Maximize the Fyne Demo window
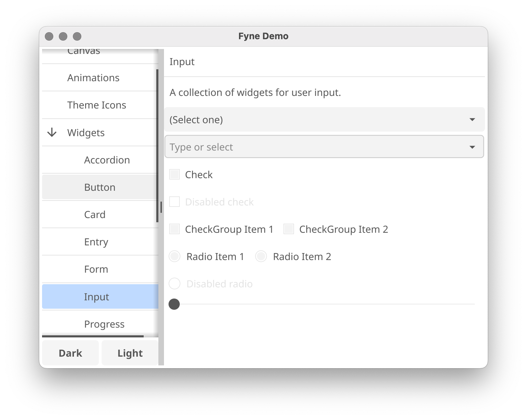The height and width of the screenshot is (420, 527). click(77, 36)
